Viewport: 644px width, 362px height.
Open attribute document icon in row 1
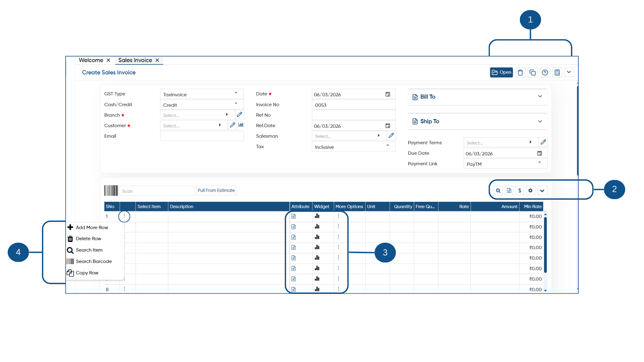pos(293,216)
